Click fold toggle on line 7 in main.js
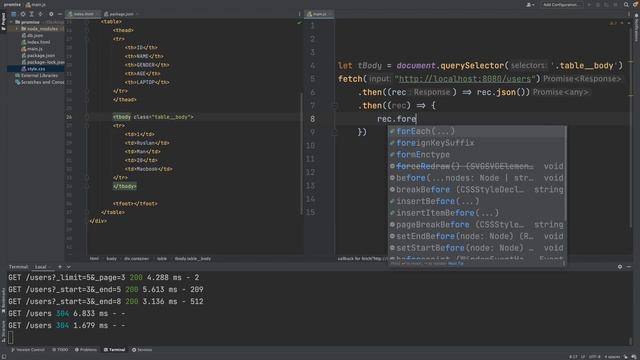Viewport: 640px width, 360px height. click(x=334, y=106)
